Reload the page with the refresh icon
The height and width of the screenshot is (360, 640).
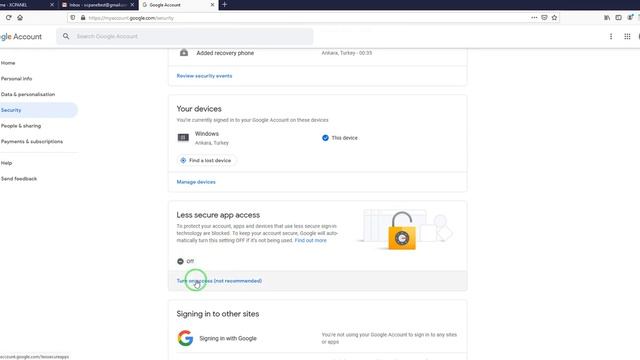pos(8,18)
